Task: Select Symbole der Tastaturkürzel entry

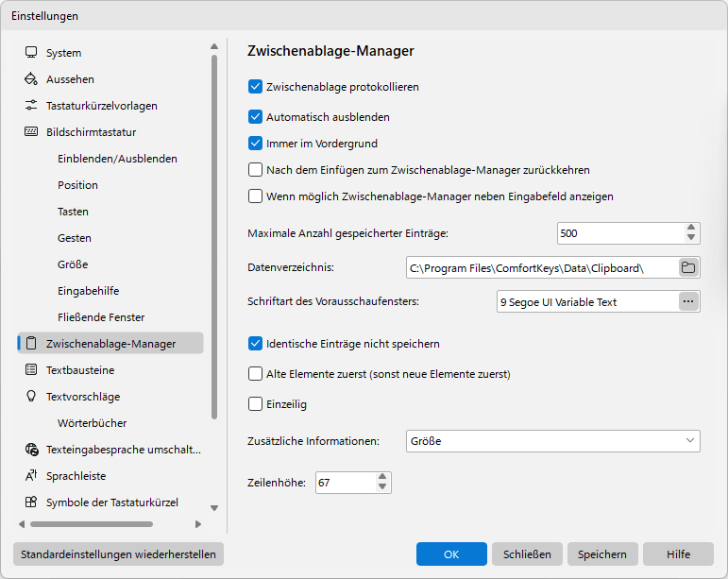Action: pos(112,502)
